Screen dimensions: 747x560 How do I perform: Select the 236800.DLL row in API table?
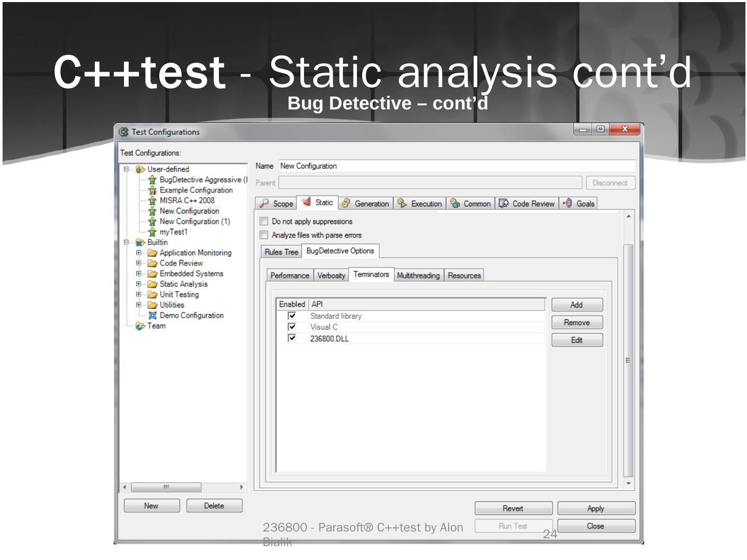(411, 339)
